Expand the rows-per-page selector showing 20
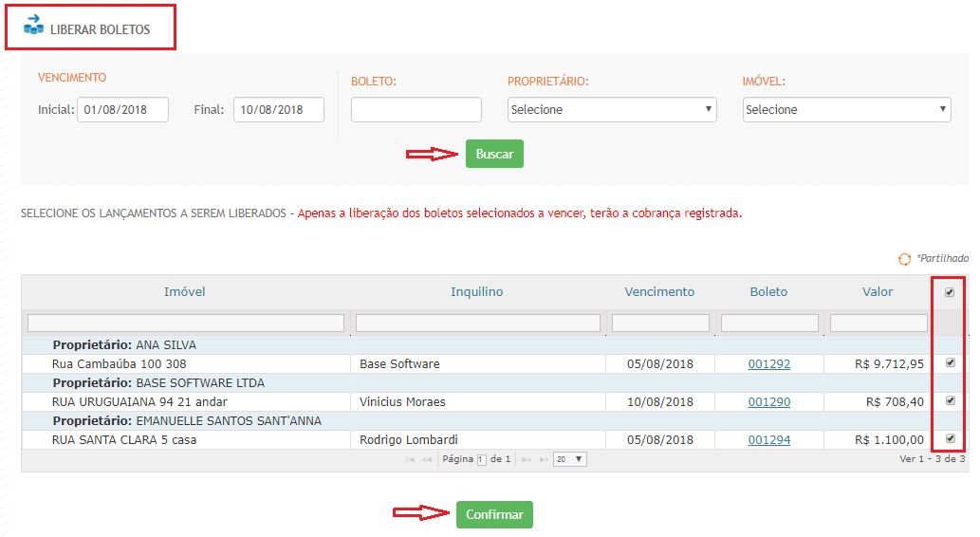Image resolution: width=980 pixels, height=537 pixels. tap(570, 459)
